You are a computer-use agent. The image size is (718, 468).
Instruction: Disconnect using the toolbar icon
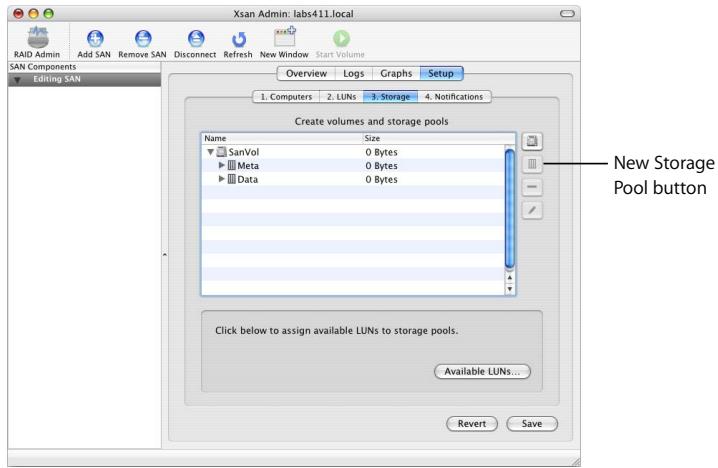(x=196, y=38)
